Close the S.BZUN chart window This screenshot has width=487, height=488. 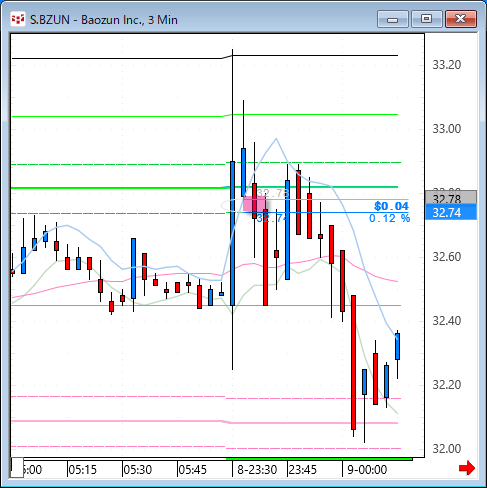[x=461, y=19]
